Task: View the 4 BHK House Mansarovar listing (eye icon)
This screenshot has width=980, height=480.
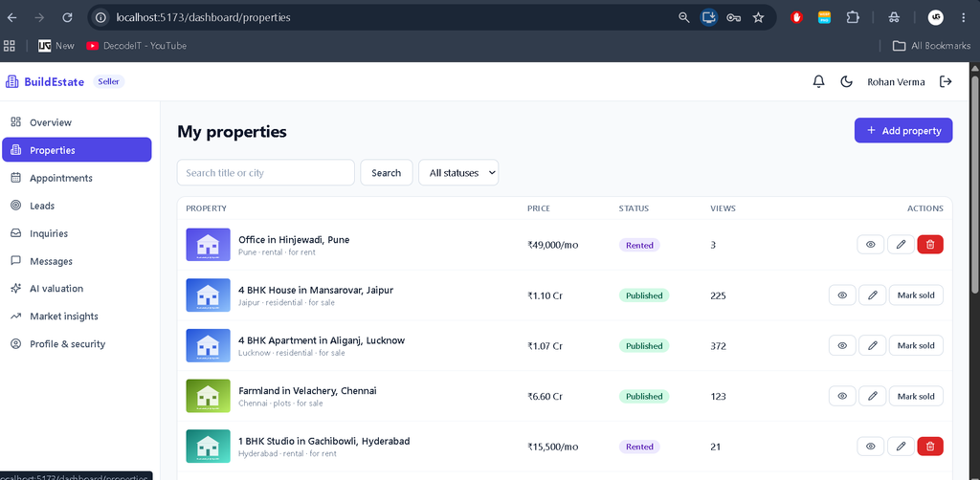Action: coord(842,295)
